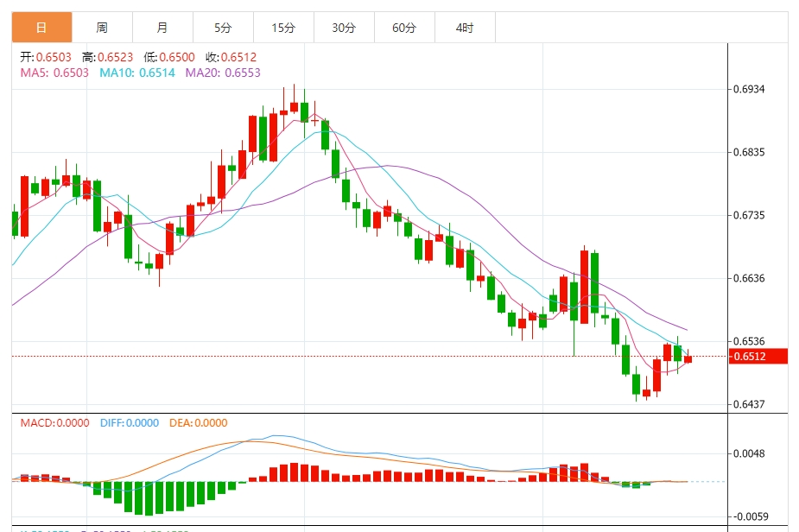Image resolution: width=799 pixels, height=532 pixels.
Task: Click the -0.0059 MACD axis label
Action: [749, 516]
